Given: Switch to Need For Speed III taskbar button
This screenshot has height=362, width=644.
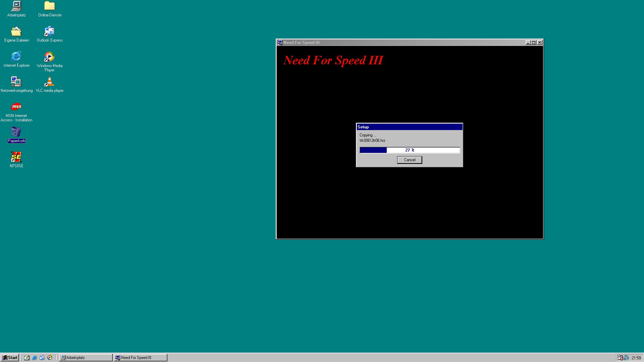Looking at the screenshot, I should pos(140,358).
